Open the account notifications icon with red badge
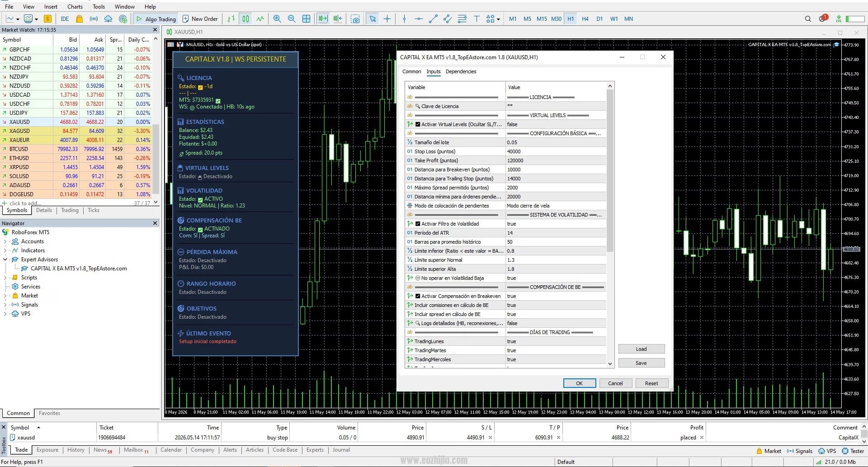868x467 pixels. (x=823, y=19)
